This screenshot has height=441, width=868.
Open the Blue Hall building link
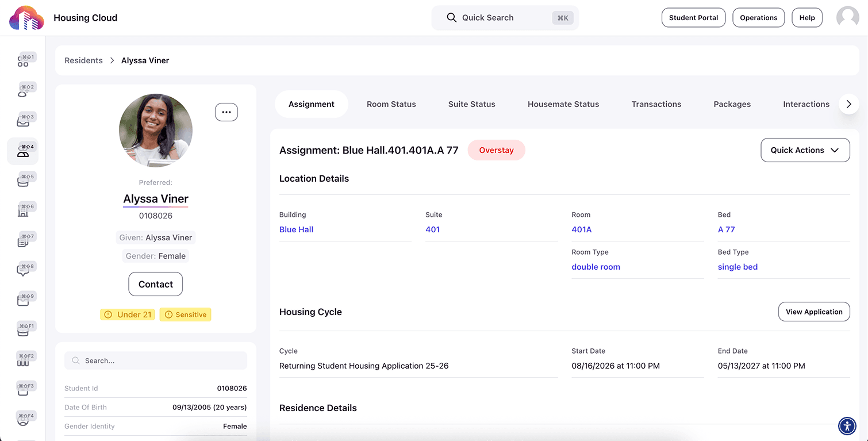pos(297,229)
